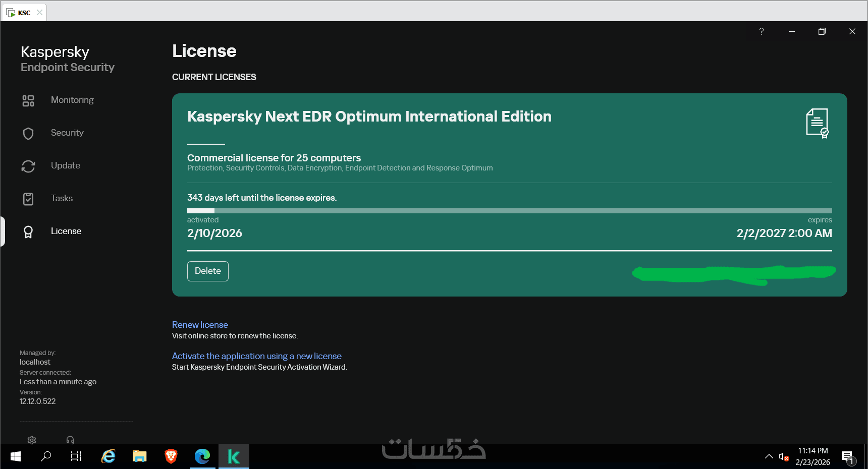
Task: Click "Commercial license for 25 computers" text
Action: pyautogui.click(x=274, y=158)
